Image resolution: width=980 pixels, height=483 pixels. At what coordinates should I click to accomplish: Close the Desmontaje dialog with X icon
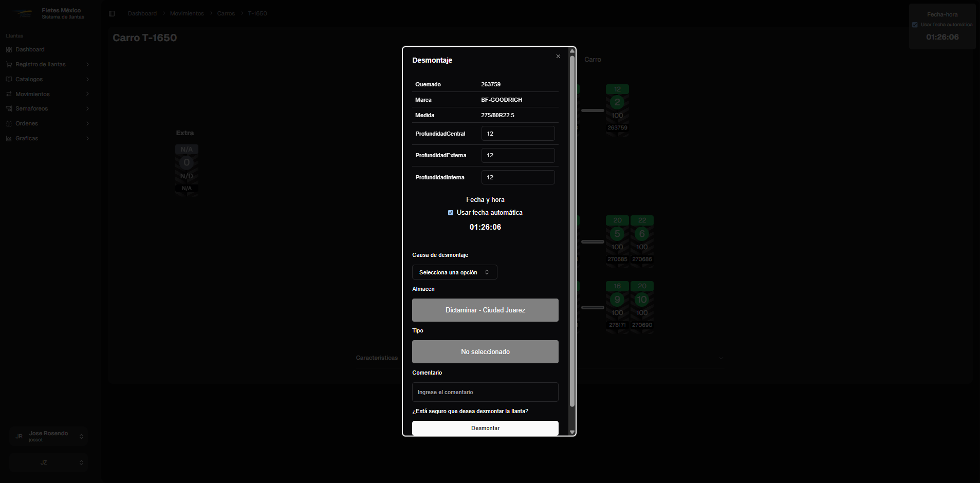[558, 57]
